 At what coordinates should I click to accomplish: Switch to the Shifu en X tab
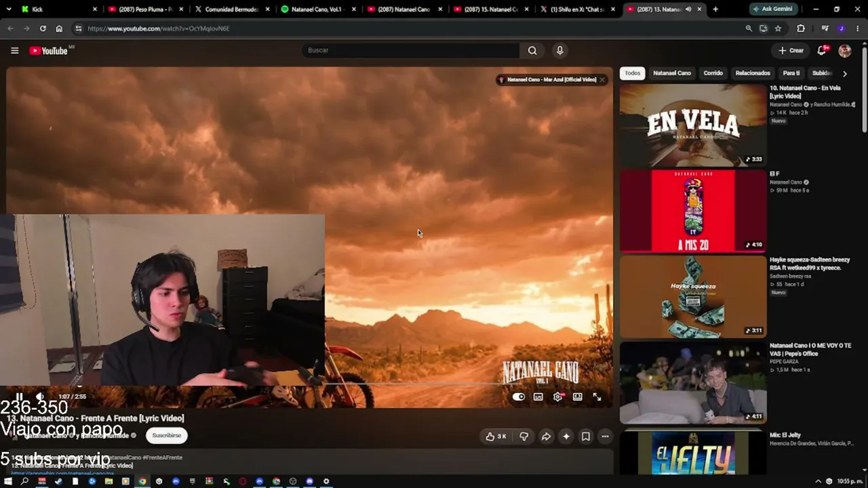(578, 9)
